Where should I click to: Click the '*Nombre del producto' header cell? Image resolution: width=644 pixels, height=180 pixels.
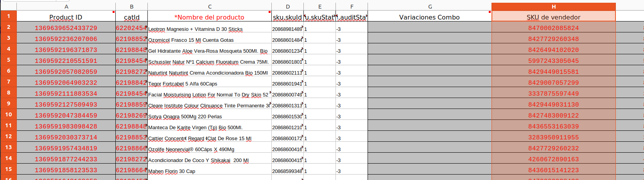click(x=210, y=16)
